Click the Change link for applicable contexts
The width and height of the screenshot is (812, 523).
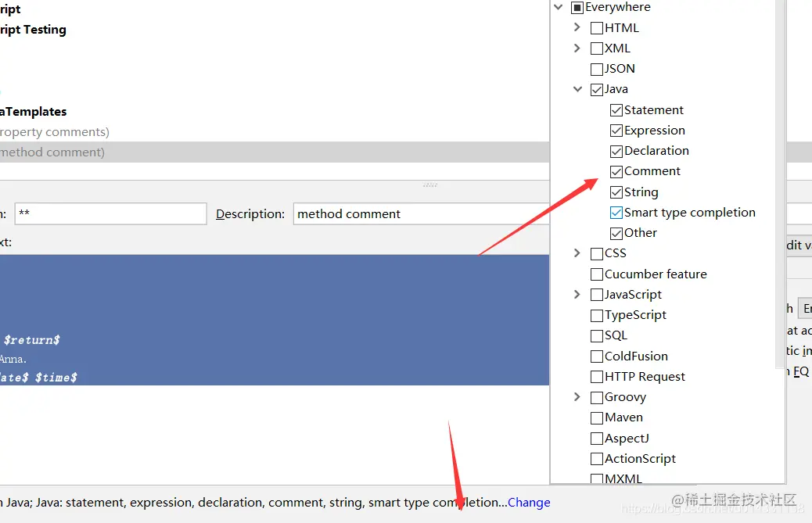pyautogui.click(x=529, y=503)
